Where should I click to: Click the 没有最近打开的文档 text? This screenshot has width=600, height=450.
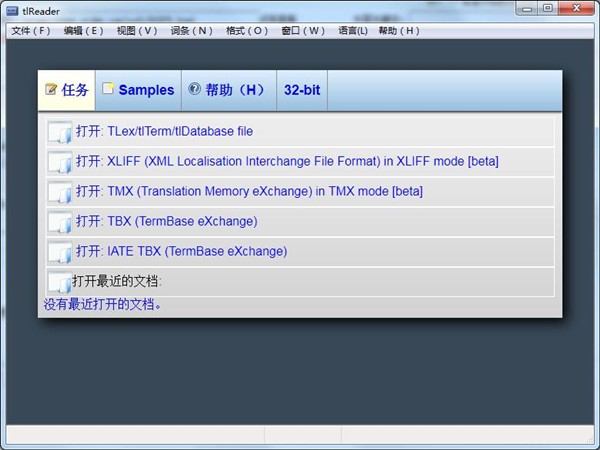[x=103, y=305]
